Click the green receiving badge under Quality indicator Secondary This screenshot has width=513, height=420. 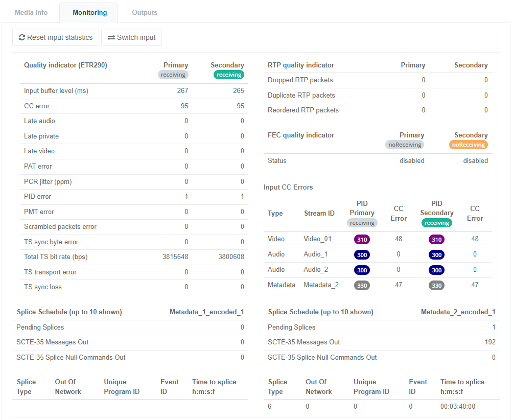pos(228,75)
